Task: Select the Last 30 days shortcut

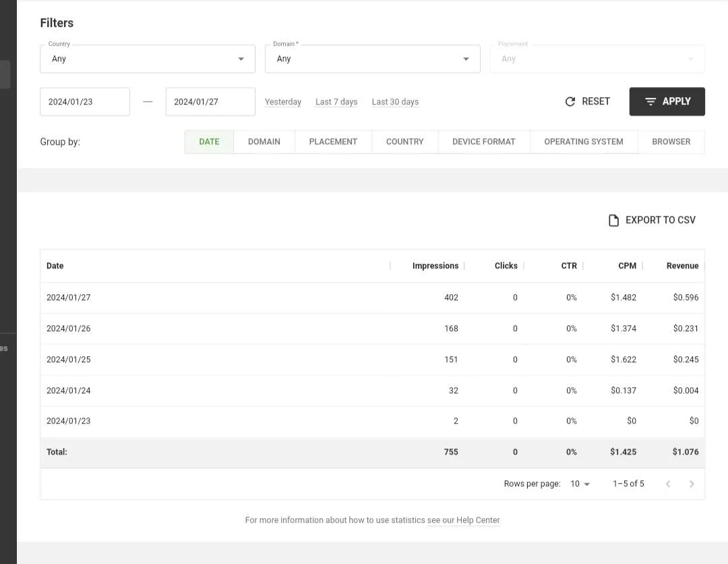Action: point(395,102)
